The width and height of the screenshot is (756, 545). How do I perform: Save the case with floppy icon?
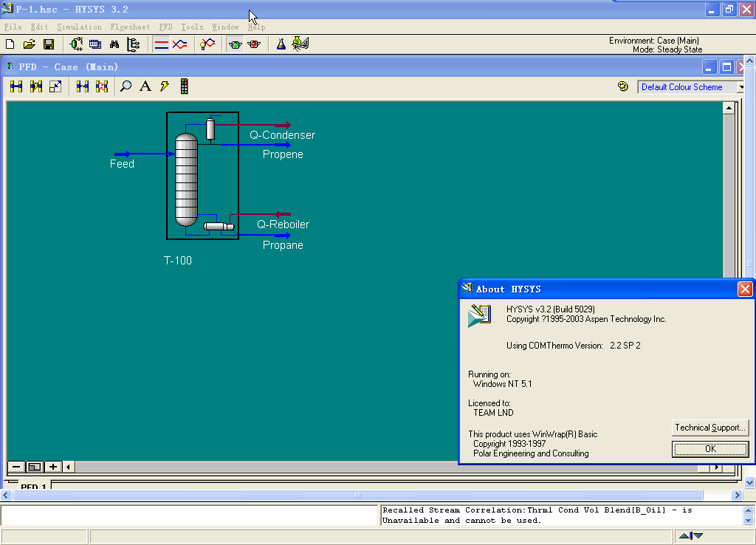point(48,44)
